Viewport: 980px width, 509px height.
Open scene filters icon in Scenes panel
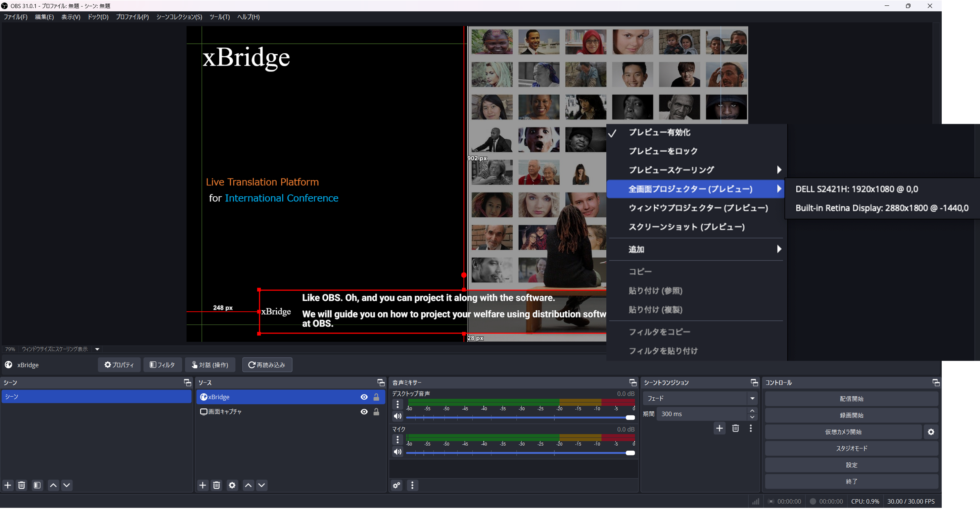point(37,485)
